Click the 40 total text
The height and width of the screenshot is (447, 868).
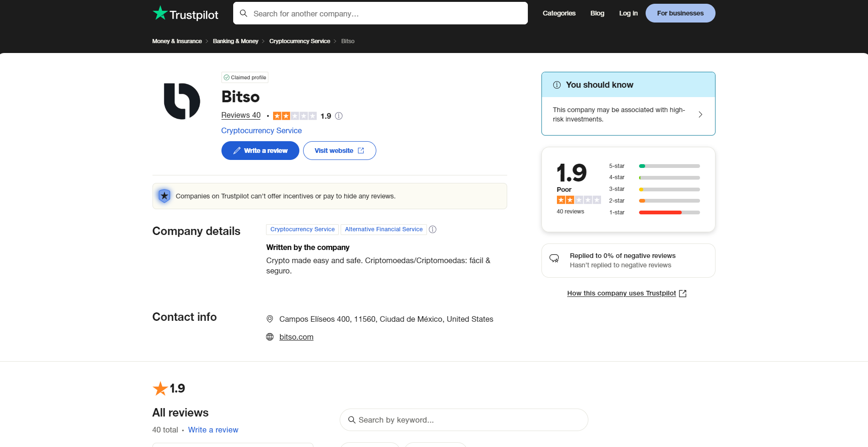click(x=165, y=430)
